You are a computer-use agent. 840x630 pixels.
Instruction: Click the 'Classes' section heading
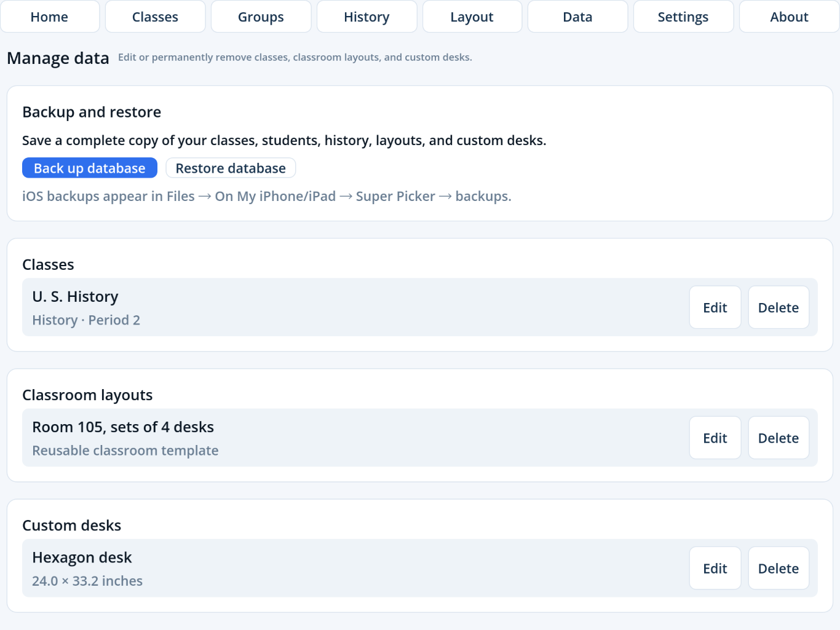[x=48, y=265]
